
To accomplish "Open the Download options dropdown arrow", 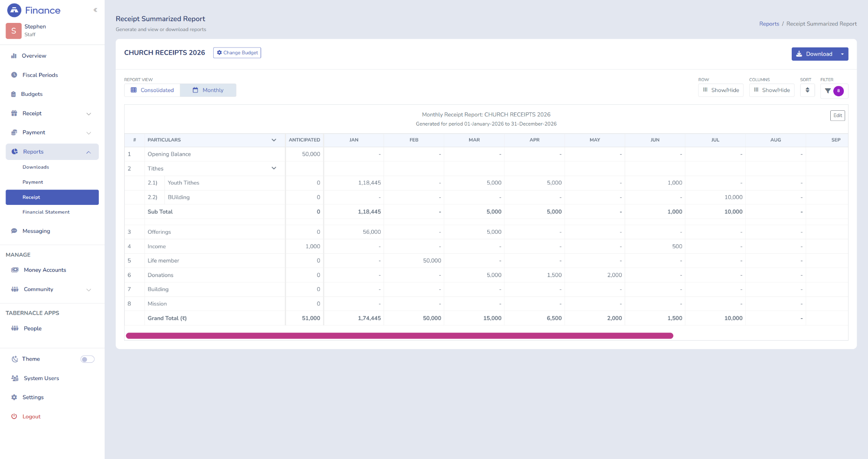I will pyautogui.click(x=843, y=54).
